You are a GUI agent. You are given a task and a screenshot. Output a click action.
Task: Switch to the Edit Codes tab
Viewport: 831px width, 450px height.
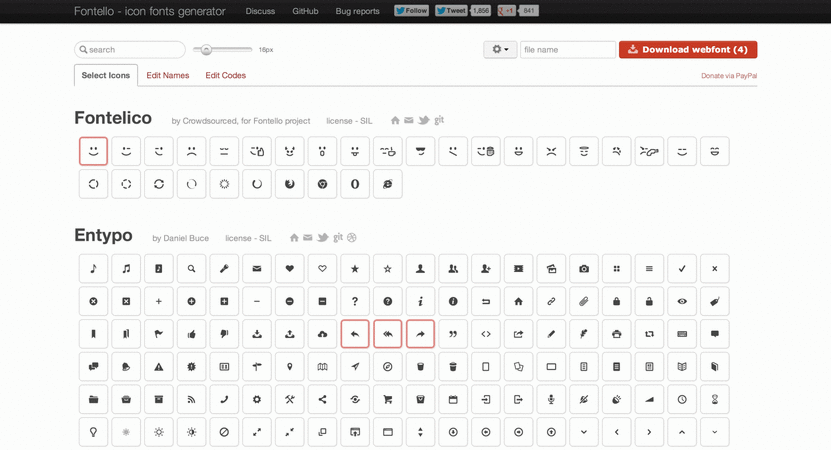(x=225, y=75)
